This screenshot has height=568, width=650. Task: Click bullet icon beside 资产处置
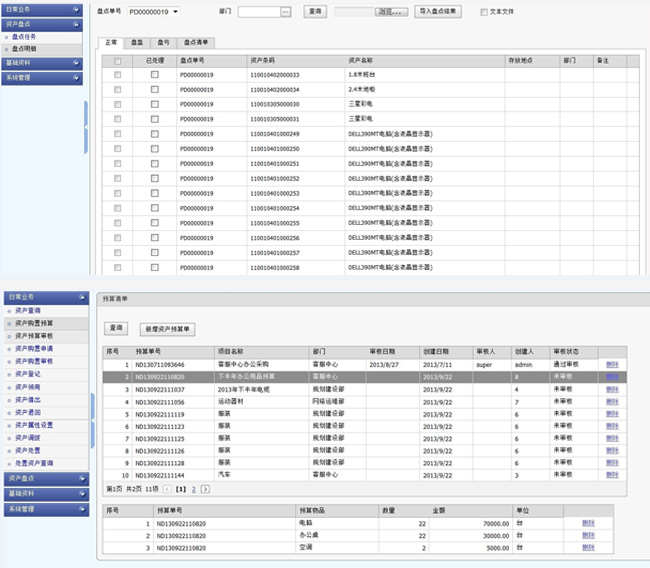pyautogui.click(x=9, y=449)
